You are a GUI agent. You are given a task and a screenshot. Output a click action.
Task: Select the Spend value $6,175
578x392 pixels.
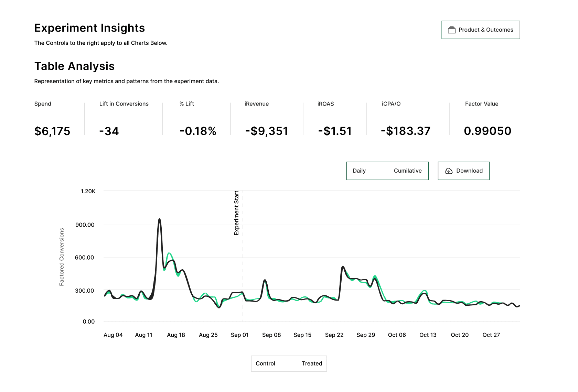click(x=52, y=131)
